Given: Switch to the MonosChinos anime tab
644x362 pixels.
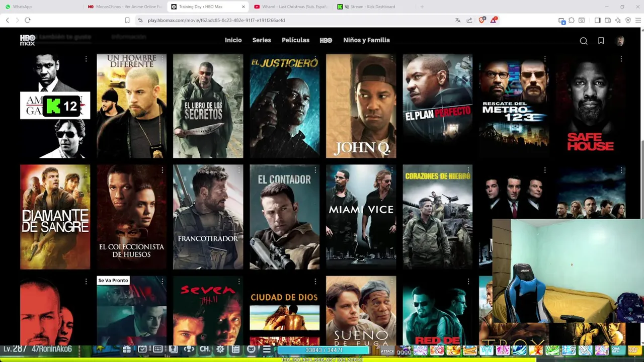Looking at the screenshot, I should (x=125, y=7).
